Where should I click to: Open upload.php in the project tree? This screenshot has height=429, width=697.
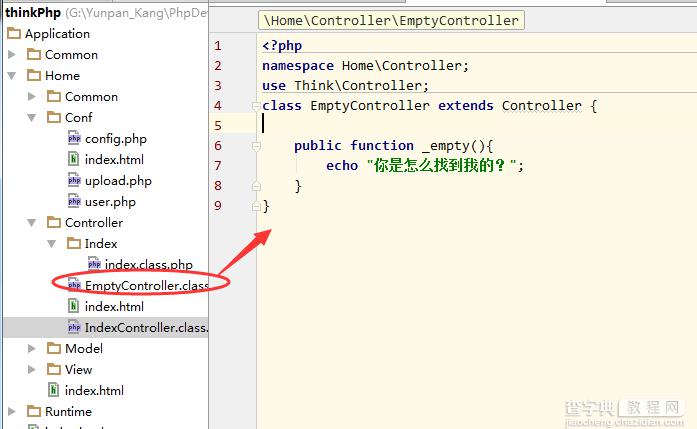118,181
